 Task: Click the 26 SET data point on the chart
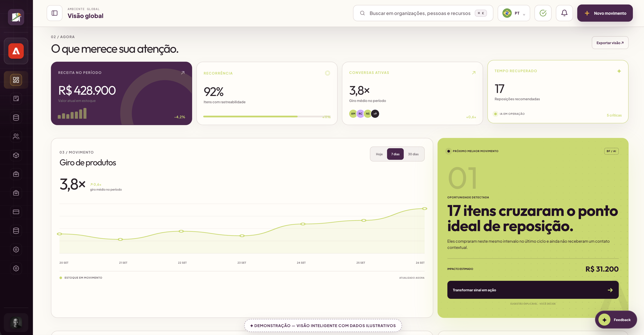tap(424, 209)
